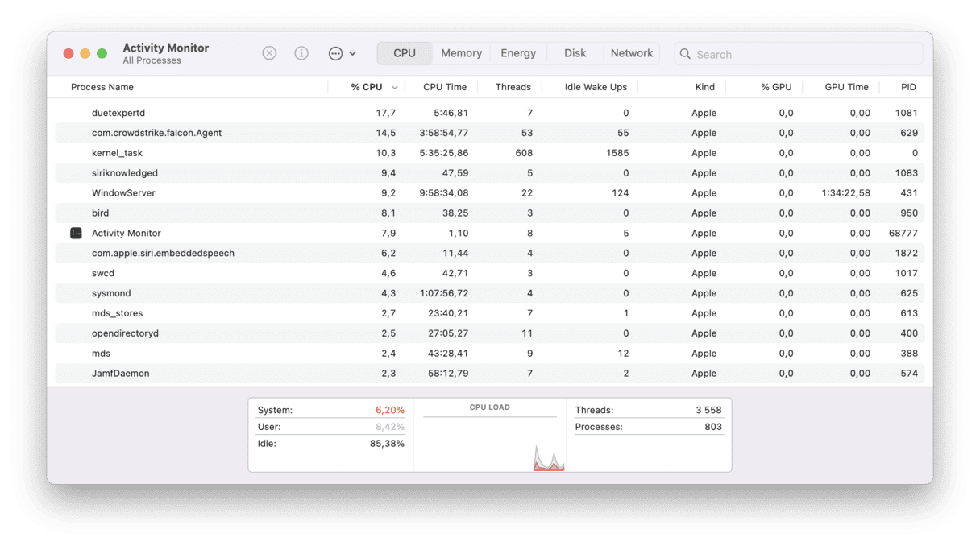Click inside the Search field

pyautogui.click(x=798, y=54)
